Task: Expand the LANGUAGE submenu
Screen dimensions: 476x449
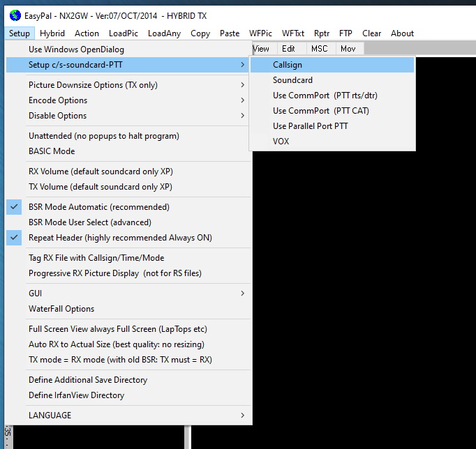Action: 50,416
